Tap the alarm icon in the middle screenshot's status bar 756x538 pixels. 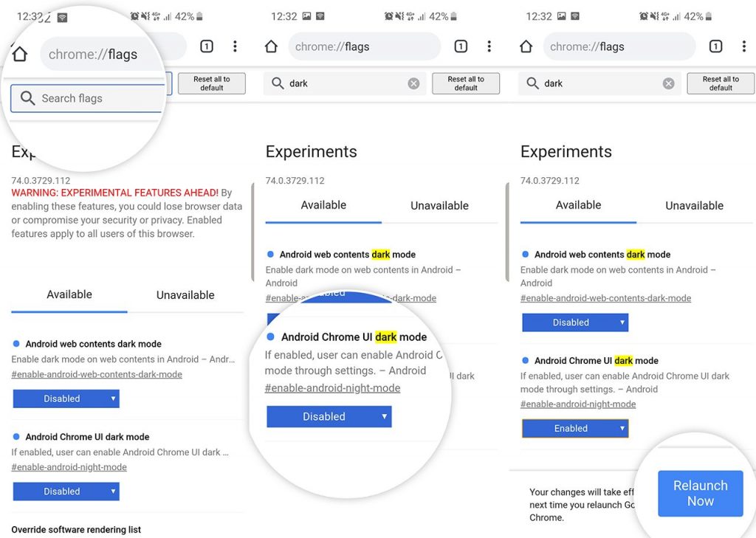388,16
